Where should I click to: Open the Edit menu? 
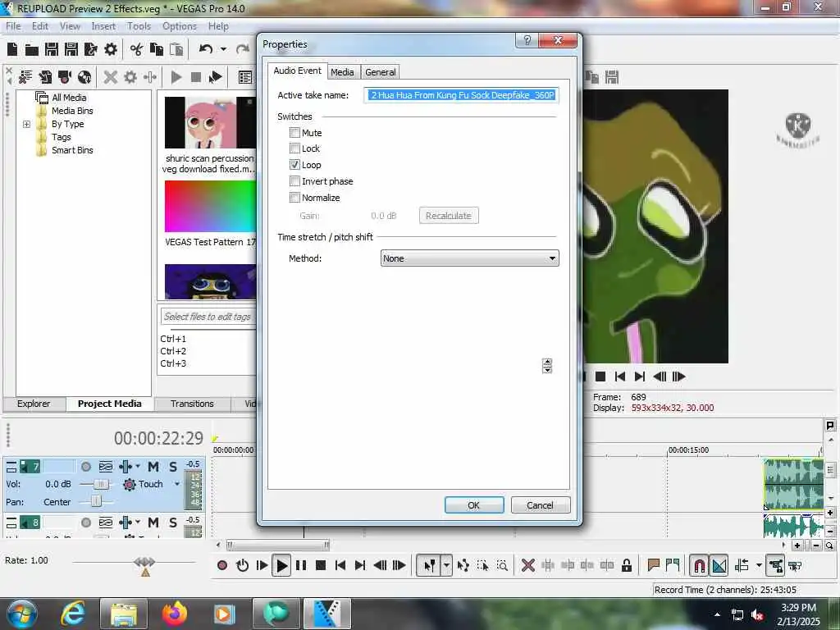(39, 26)
